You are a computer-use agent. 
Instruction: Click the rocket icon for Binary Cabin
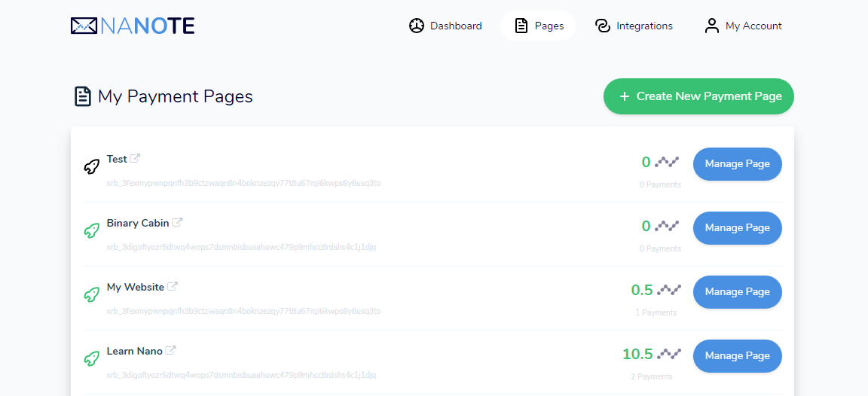[x=91, y=230]
